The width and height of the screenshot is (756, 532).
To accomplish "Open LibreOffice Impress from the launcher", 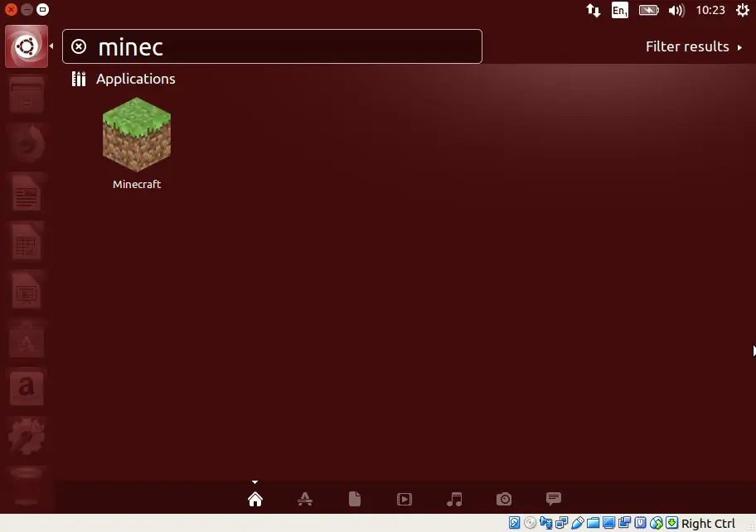I will [x=27, y=290].
